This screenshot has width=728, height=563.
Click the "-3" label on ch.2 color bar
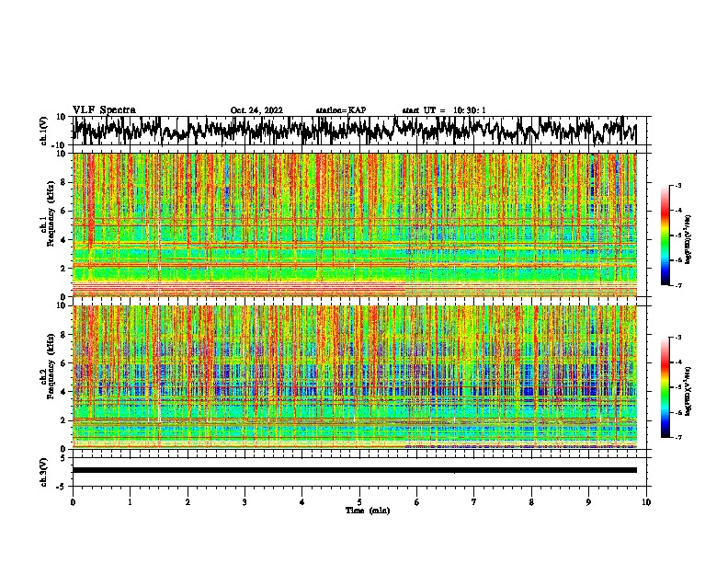click(677, 338)
